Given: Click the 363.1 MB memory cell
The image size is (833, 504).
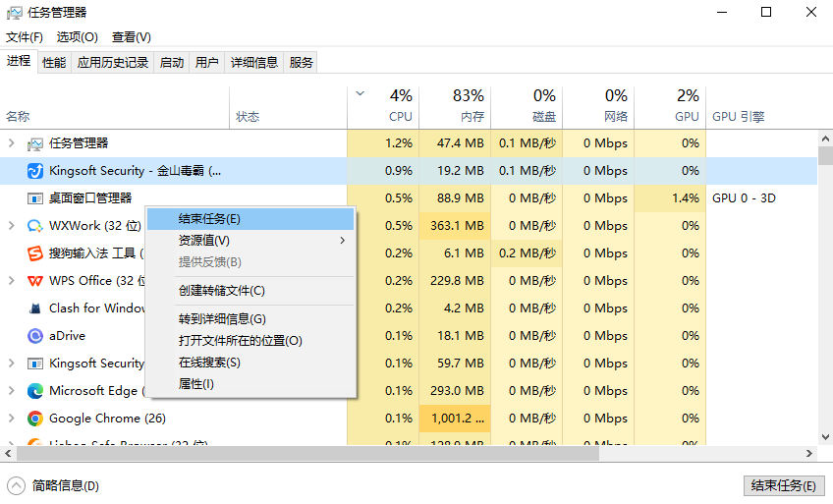Looking at the screenshot, I should pos(455,226).
